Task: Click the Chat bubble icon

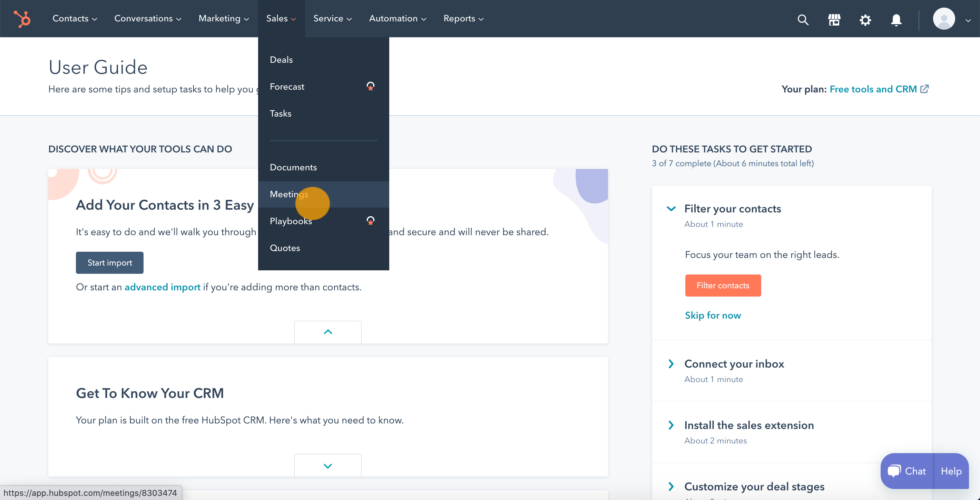Action: [x=894, y=471]
